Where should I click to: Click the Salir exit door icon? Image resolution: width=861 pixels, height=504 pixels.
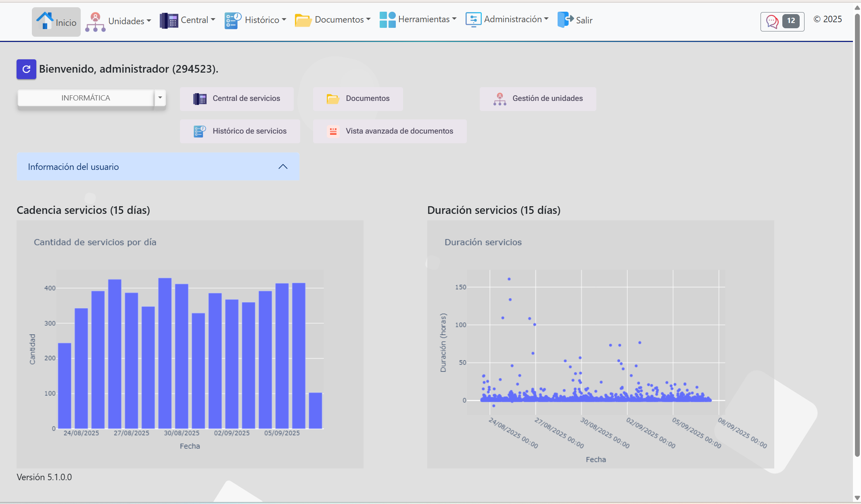[565, 19]
